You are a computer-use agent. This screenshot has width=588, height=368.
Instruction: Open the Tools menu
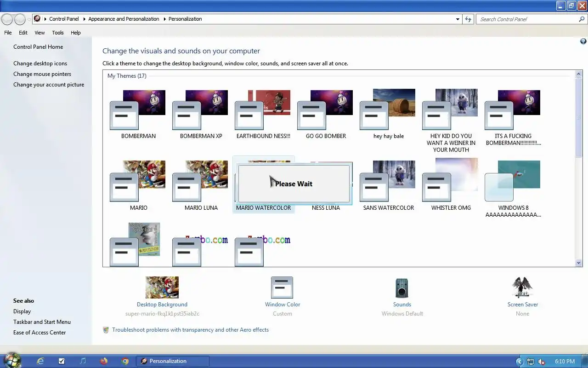coord(58,33)
